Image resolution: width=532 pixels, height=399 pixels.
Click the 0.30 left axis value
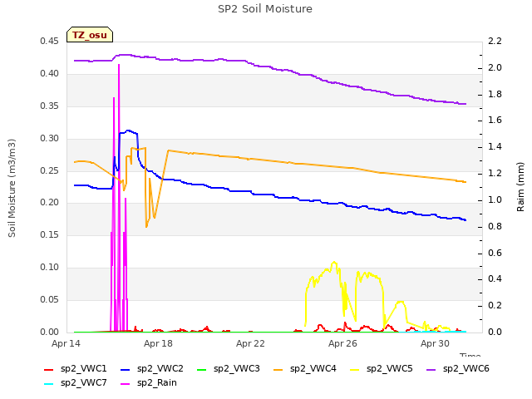pyautogui.click(x=50, y=139)
